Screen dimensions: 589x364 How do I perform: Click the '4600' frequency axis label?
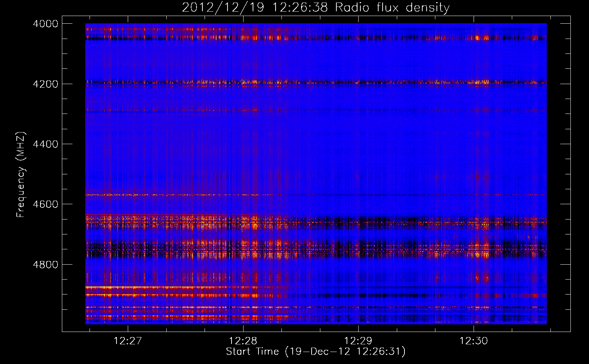click(x=46, y=204)
